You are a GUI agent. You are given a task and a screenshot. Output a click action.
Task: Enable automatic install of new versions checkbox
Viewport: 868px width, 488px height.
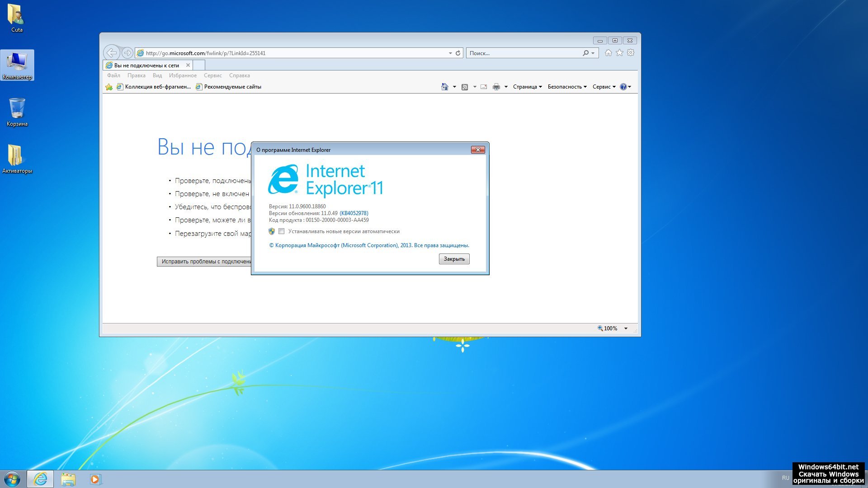(x=282, y=231)
